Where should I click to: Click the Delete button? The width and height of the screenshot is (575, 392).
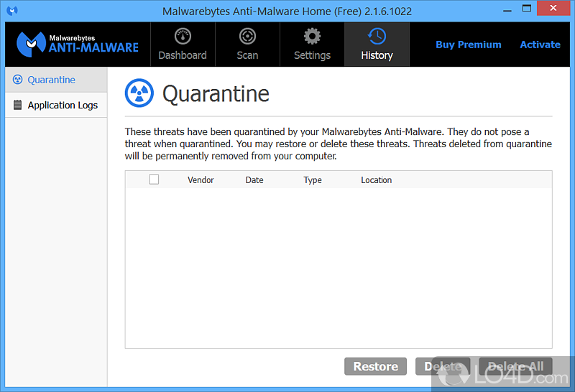(x=443, y=366)
